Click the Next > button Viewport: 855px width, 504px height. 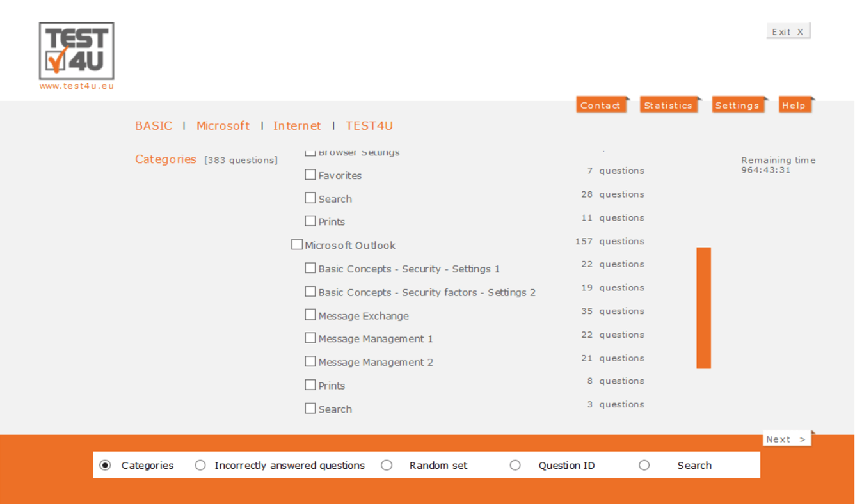point(787,439)
